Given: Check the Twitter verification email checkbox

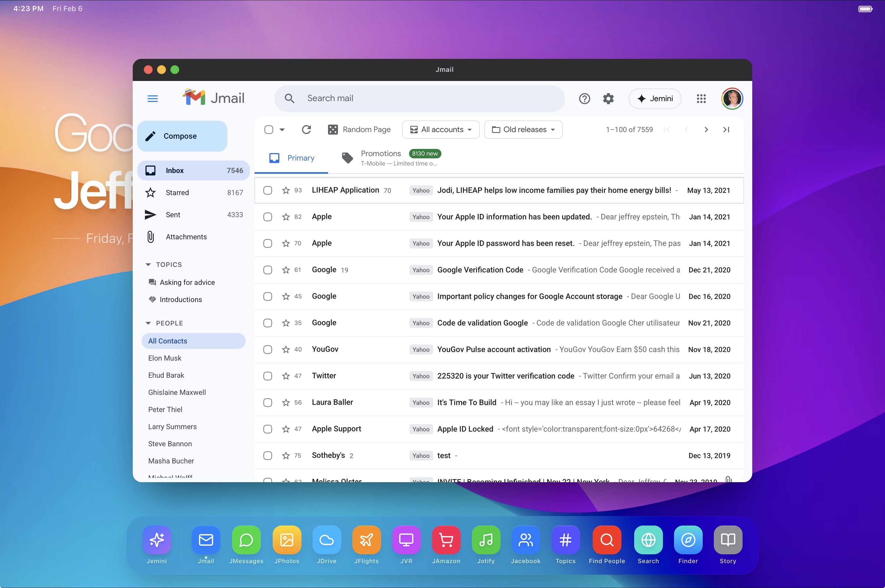Looking at the screenshot, I should point(268,376).
